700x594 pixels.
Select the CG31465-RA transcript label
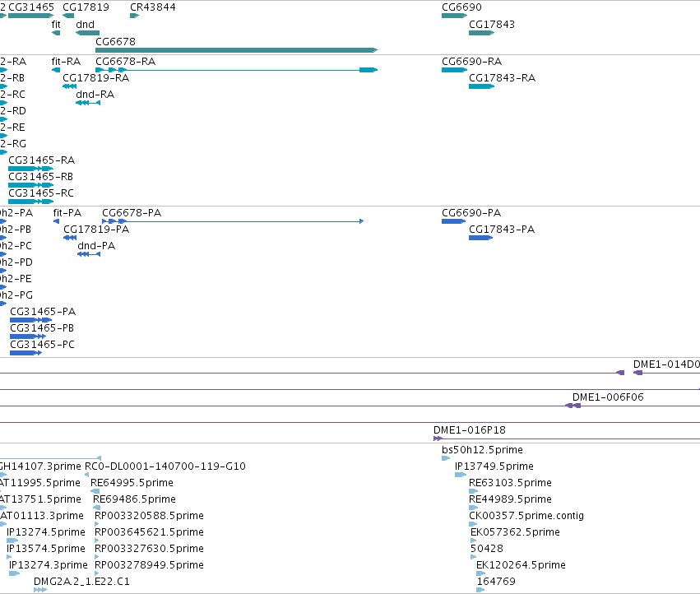tap(41, 160)
